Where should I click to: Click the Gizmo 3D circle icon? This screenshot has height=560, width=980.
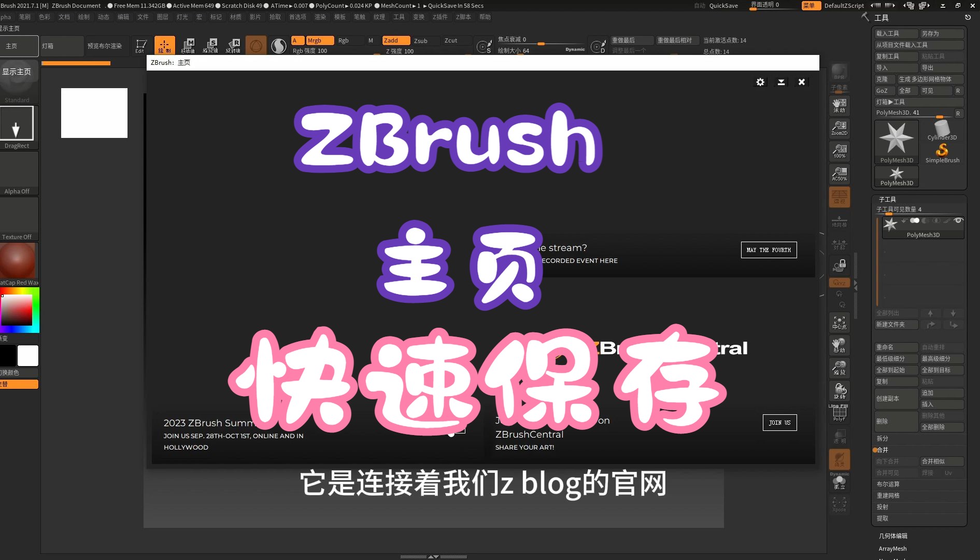click(256, 46)
